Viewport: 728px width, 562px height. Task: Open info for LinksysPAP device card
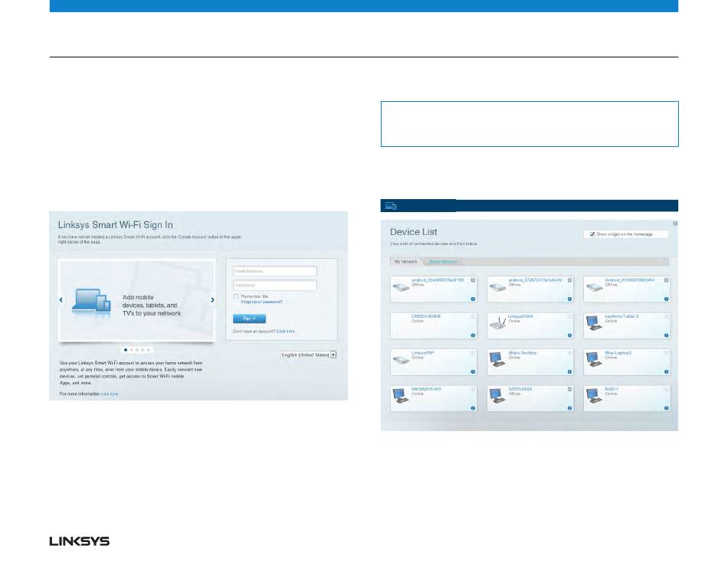(473, 371)
